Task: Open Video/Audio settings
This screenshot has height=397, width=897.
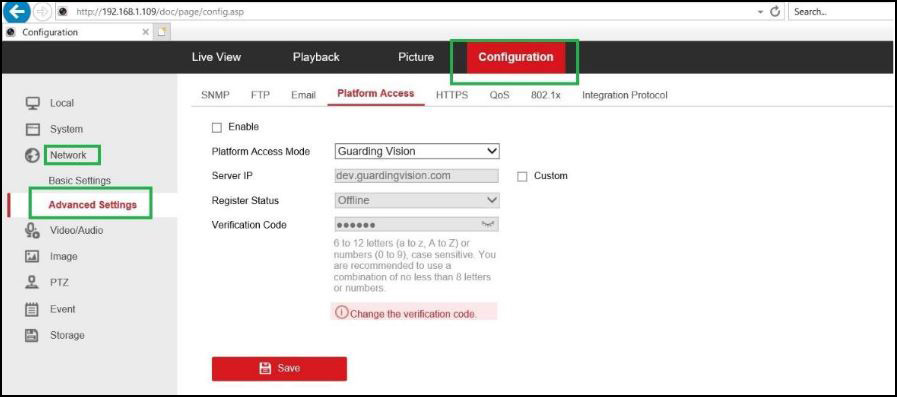Action: click(77, 231)
